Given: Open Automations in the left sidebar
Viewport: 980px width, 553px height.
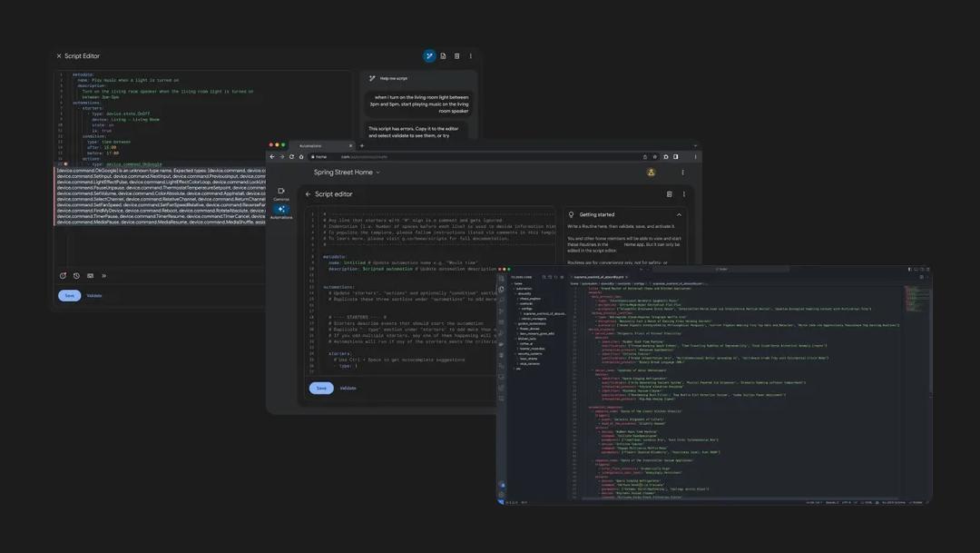Looking at the screenshot, I should [x=281, y=212].
